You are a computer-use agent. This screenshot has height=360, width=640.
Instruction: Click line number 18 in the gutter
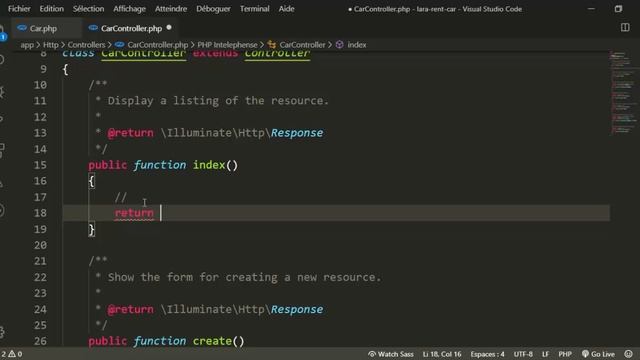pos(40,213)
